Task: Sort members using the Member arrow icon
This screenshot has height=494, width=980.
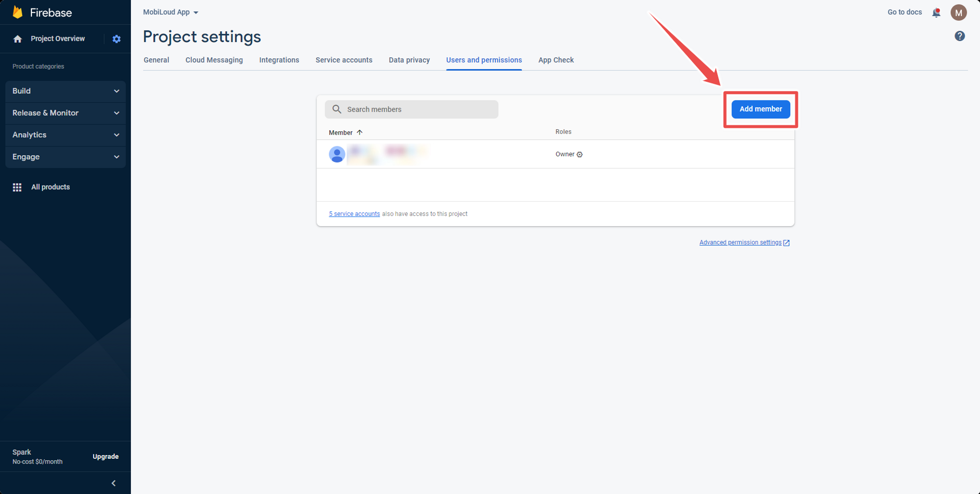Action: (360, 132)
